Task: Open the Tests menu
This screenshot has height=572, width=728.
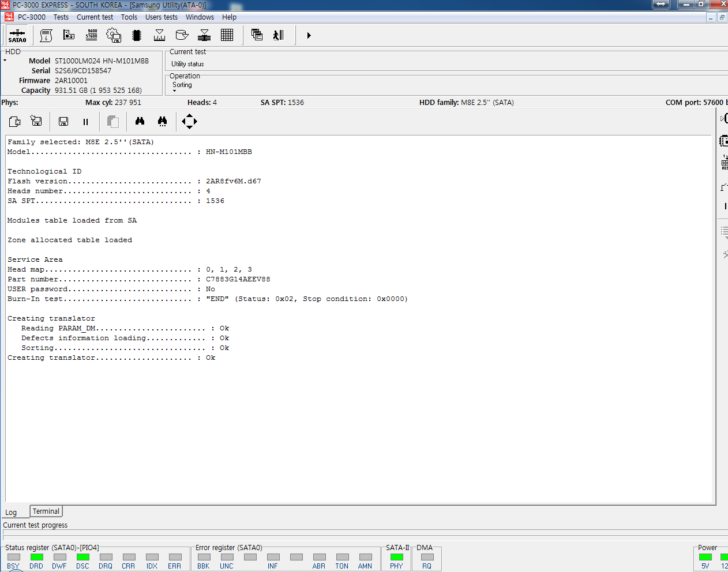Action: [x=61, y=17]
